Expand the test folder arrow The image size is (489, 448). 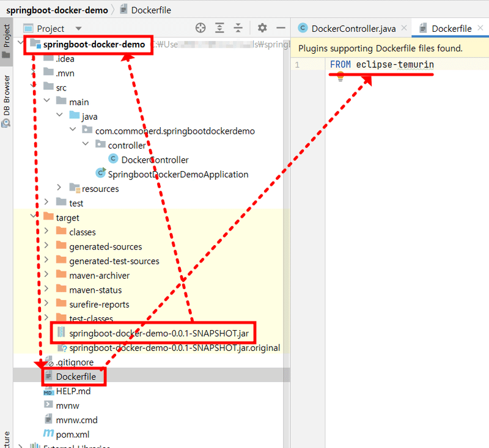46,202
